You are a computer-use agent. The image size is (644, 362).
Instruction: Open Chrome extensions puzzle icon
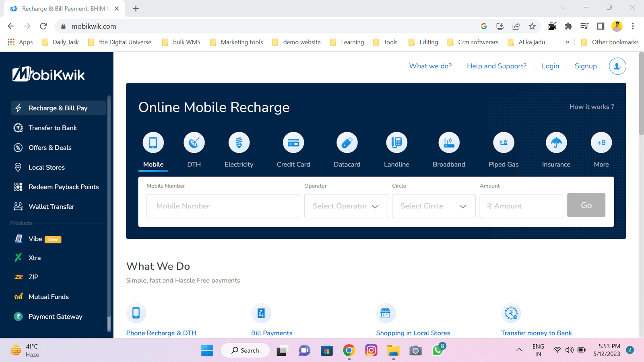click(568, 27)
